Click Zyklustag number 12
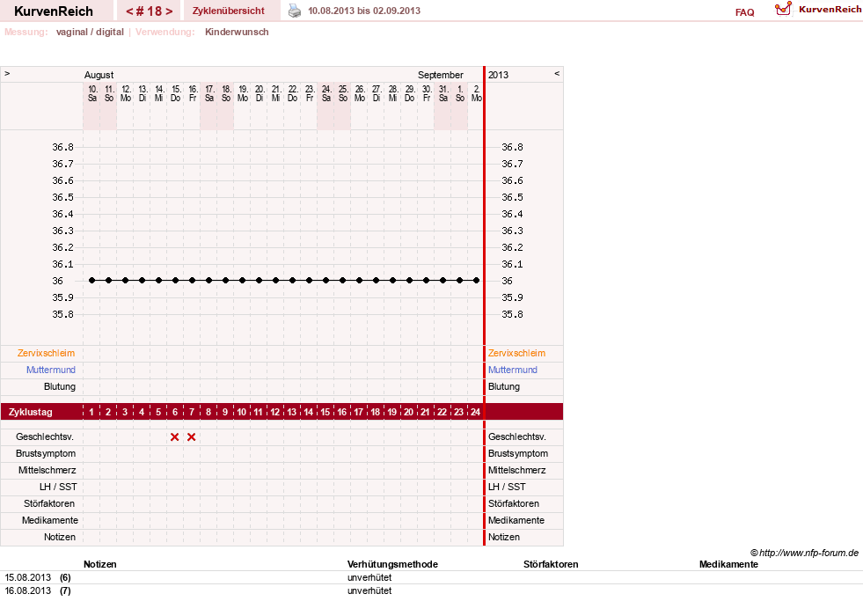This screenshot has width=863, height=616. (x=274, y=412)
